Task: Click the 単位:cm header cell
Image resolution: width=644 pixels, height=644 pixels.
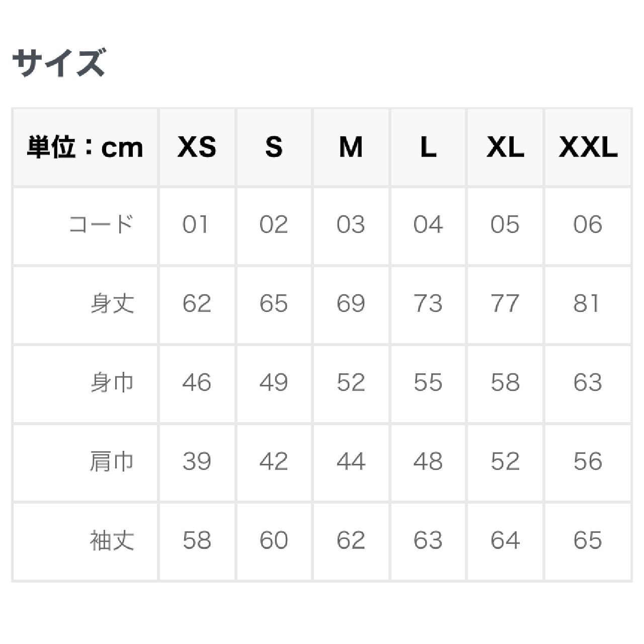Action: (85, 147)
